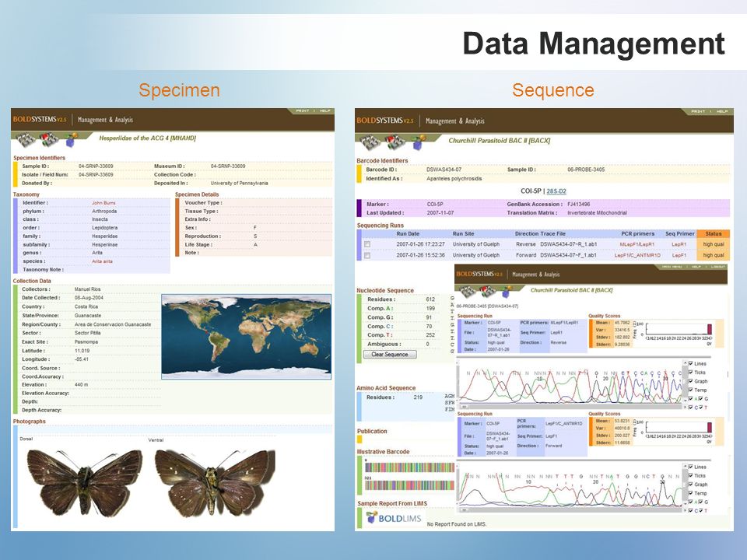Open the LepF1/C_ANTMR1D PCR primers link
The width and height of the screenshot is (747, 560).
click(637, 256)
